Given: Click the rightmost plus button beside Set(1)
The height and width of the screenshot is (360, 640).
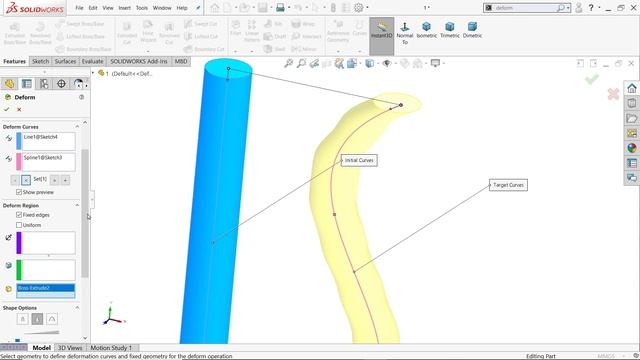Looking at the screenshot, I should click(x=65, y=180).
